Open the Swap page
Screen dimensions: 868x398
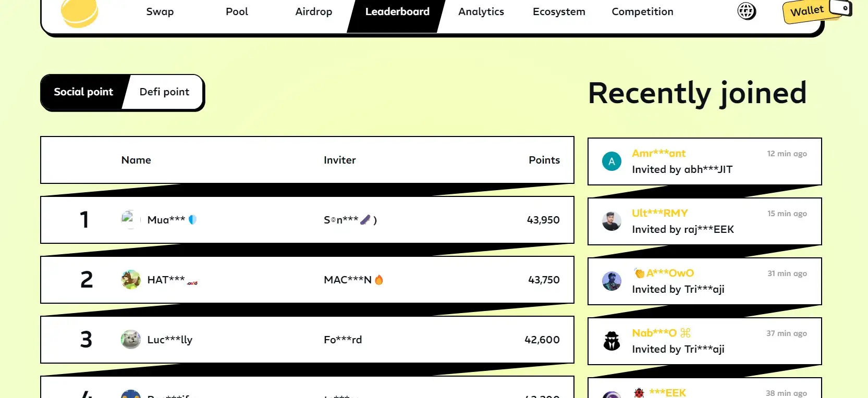(x=160, y=12)
